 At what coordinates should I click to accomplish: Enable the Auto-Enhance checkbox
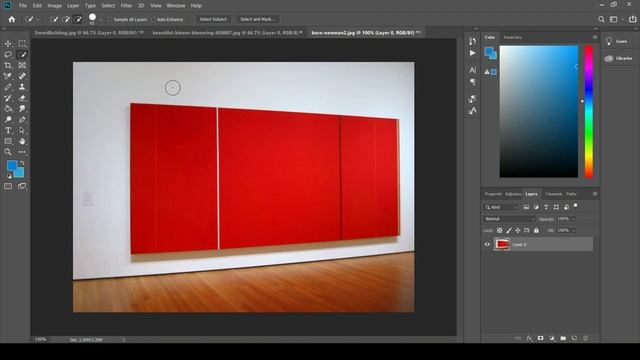[153, 20]
